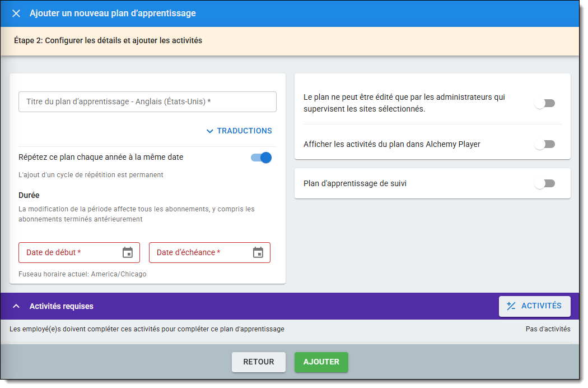
Task: Collapse the Activités requises section
Action: [x=16, y=306]
